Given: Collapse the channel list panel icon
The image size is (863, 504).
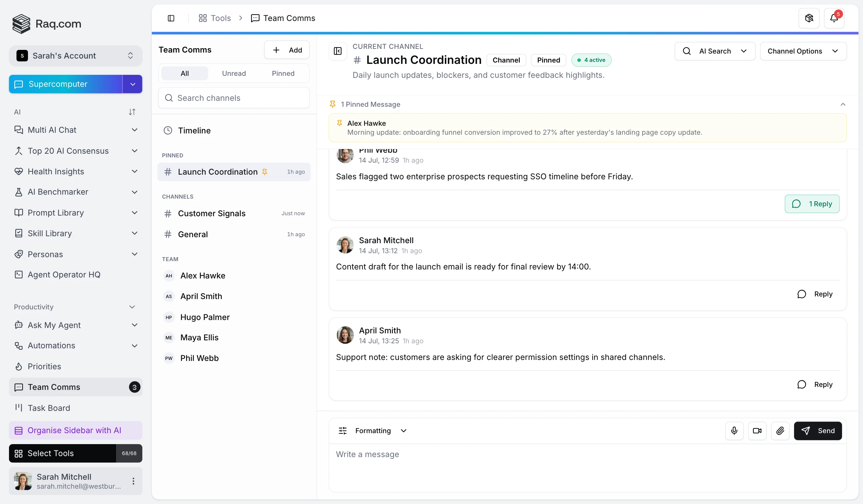Looking at the screenshot, I should (338, 51).
